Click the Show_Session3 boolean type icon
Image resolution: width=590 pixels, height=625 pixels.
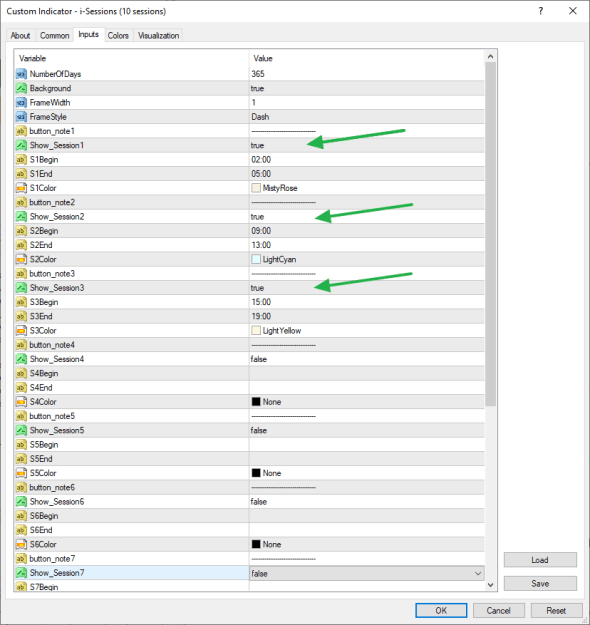point(21,288)
